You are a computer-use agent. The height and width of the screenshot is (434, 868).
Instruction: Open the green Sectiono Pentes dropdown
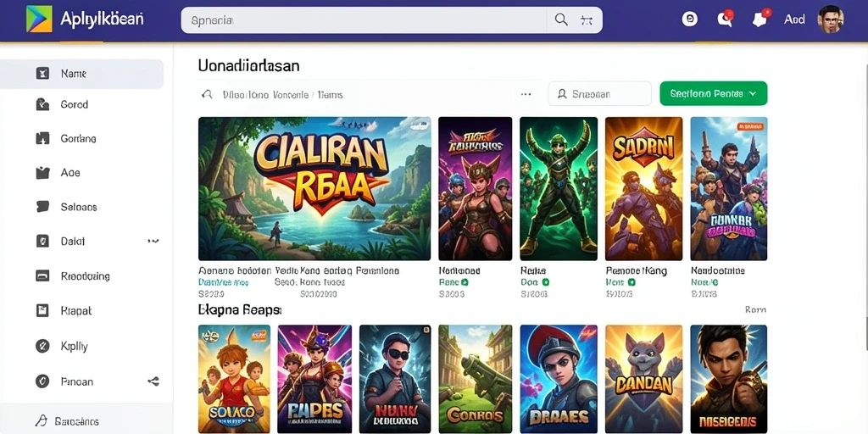coord(714,93)
